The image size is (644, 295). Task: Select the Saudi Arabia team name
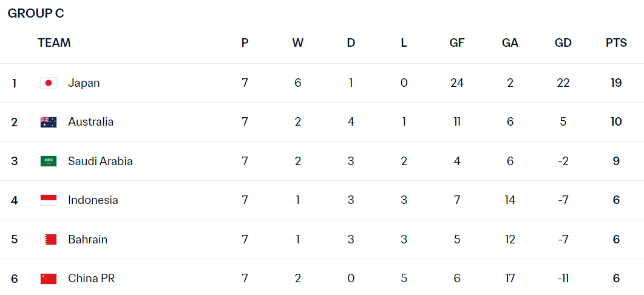(100, 161)
